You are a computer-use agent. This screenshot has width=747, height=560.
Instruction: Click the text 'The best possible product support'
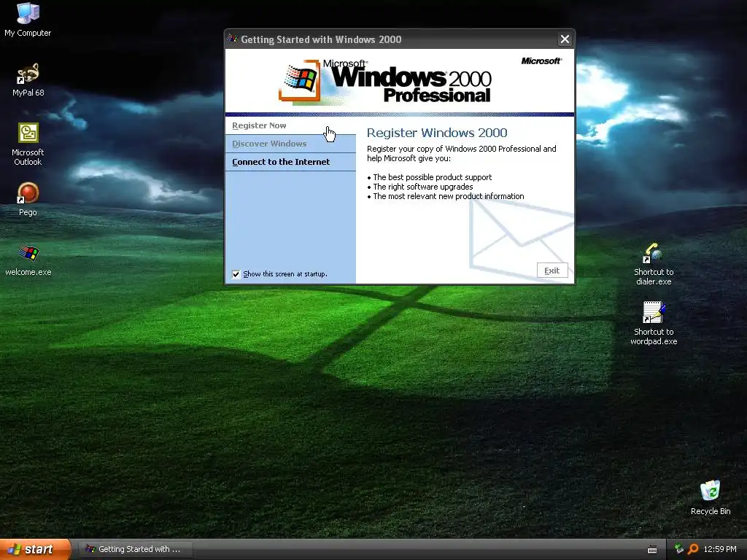(x=432, y=177)
